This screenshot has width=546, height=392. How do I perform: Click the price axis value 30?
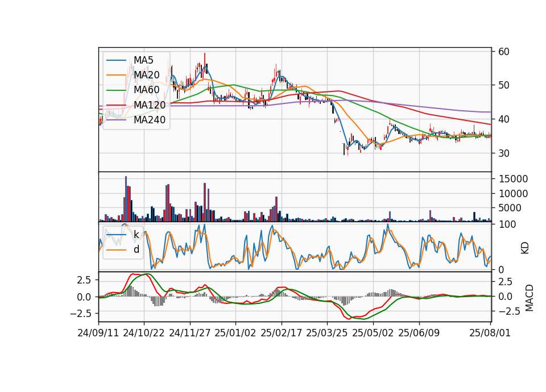click(504, 153)
